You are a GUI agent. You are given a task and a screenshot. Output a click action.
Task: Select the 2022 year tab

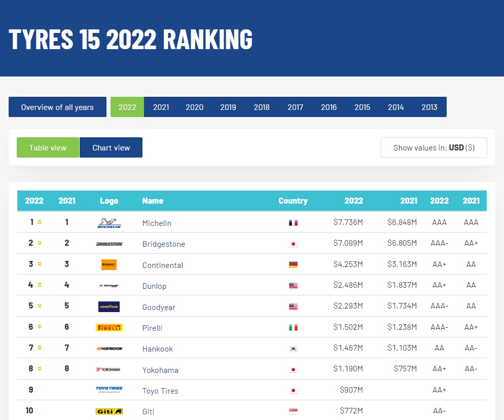[x=127, y=107]
